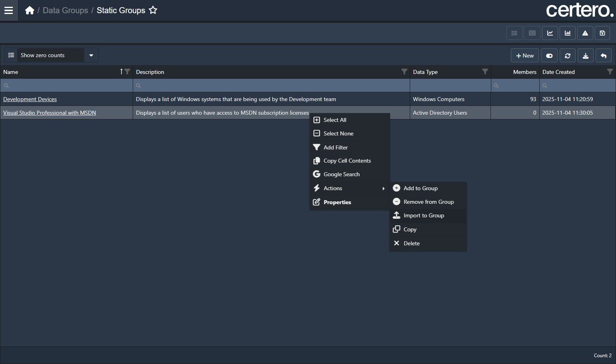Open the line chart view icon
The width and height of the screenshot is (616, 364).
pos(550,33)
